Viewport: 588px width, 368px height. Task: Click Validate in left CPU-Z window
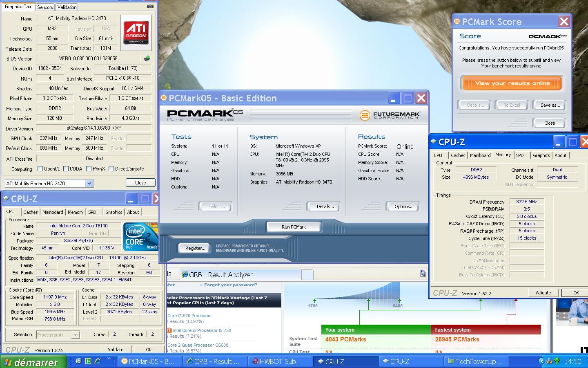pyautogui.click(x=116, y=350)
